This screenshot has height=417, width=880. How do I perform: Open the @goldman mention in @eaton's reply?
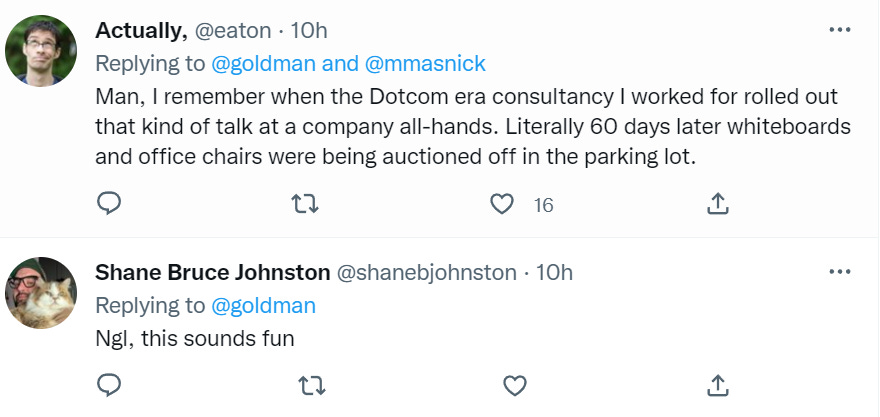[x=263, y=64]
